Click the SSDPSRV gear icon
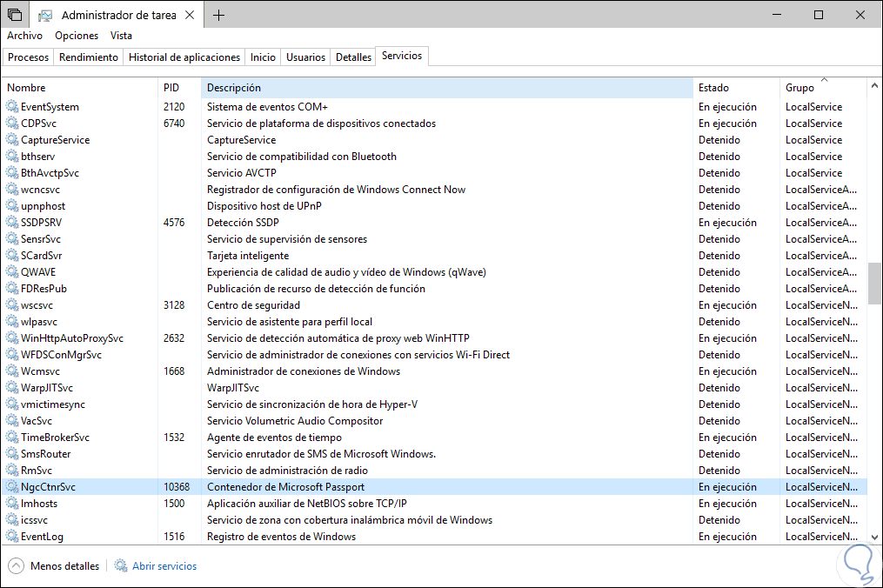The image size is (883, 588). pos(12,222)
